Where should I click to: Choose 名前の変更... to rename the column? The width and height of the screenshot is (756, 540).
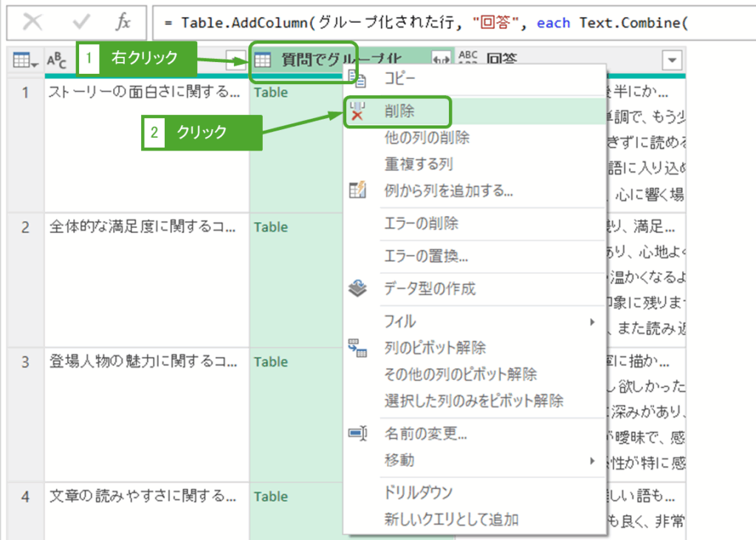(425, 434)
